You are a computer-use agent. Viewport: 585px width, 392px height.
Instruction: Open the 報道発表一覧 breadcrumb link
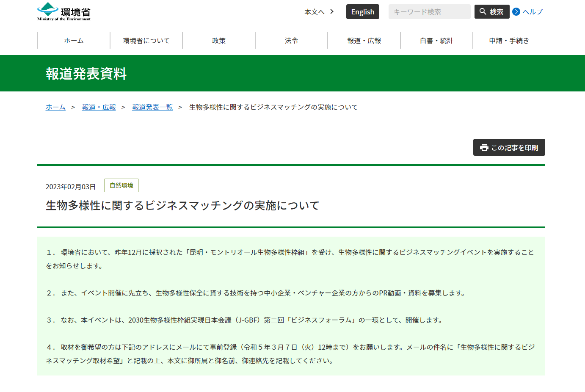point(152,107)
